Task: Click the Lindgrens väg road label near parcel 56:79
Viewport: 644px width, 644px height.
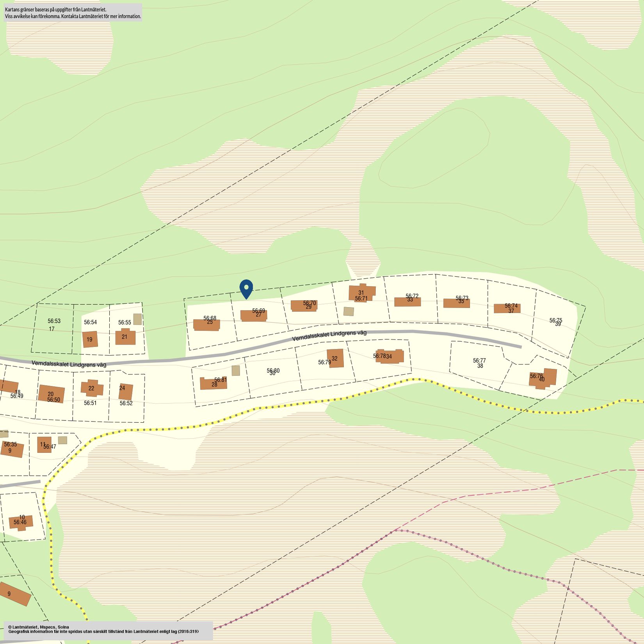Action: (x=329, y=335)
